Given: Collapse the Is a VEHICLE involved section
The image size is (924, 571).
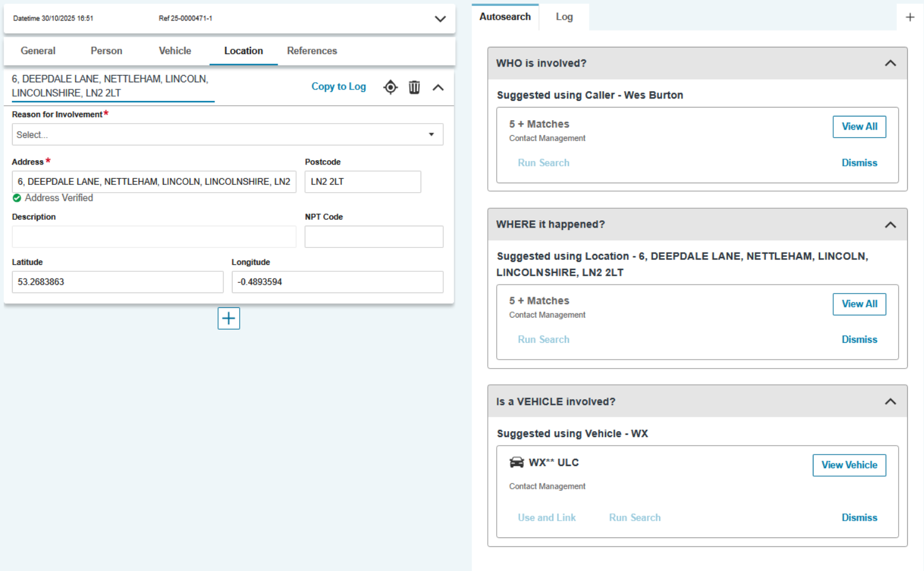Looking at the screenshot, I should (x=890, y=402).
